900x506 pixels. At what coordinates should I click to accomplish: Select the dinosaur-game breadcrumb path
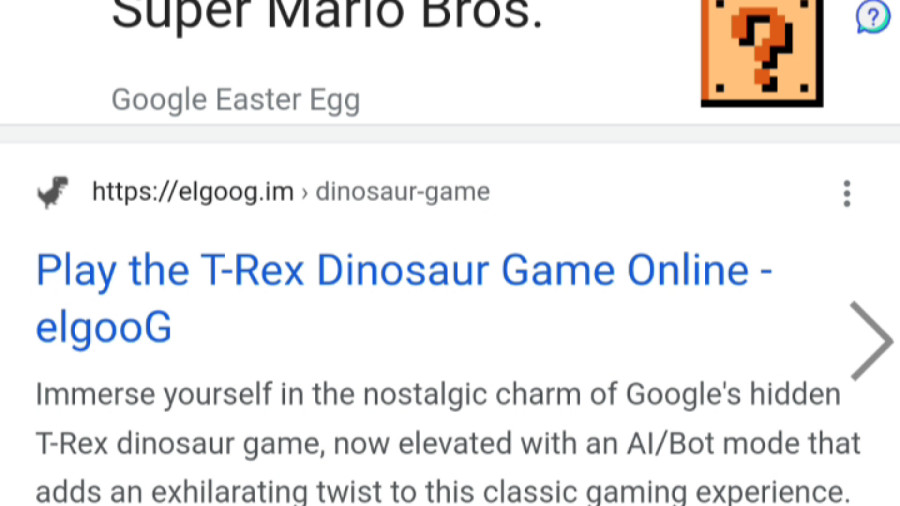[402, 192]
